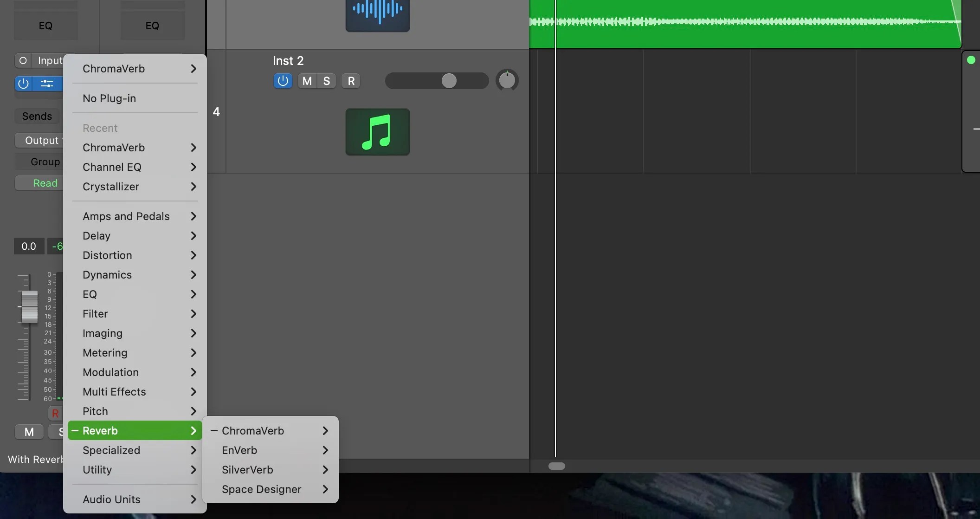This screenshot has height=519, width=980.
Task: Click the red R record button in channel strip
Action: [55, 413]
